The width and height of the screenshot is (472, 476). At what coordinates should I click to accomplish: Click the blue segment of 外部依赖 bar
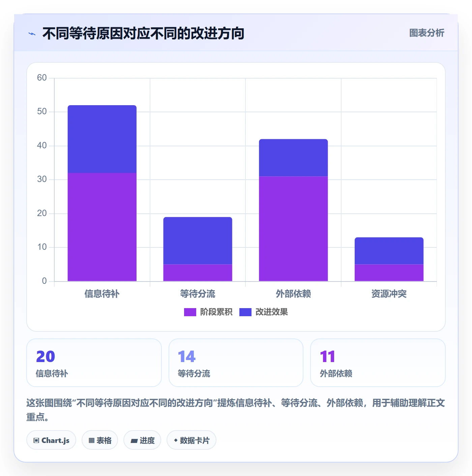pyautogui.click(x=293, y=158)
